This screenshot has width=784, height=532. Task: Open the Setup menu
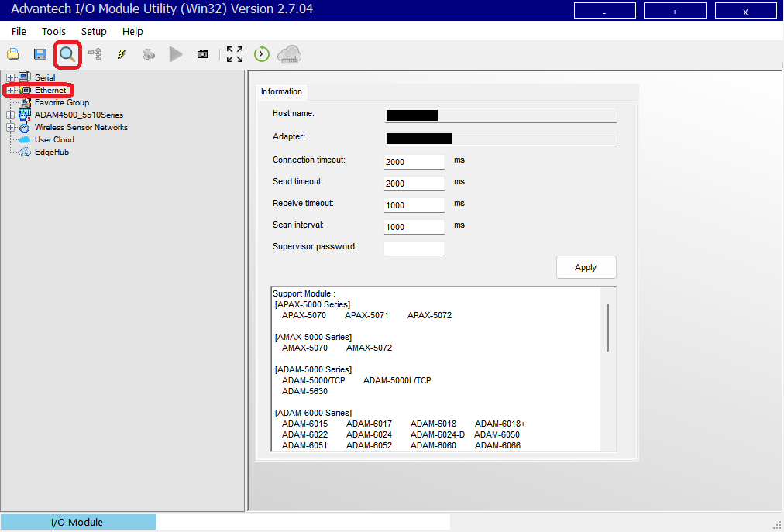94,31
